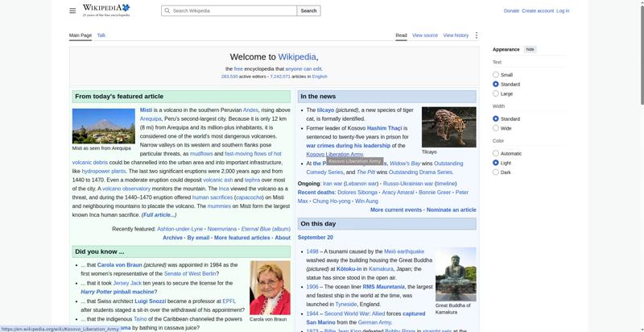Viewport: 644px width, 332px height.
Task: Select the Small text size radio
Action: 496,75
